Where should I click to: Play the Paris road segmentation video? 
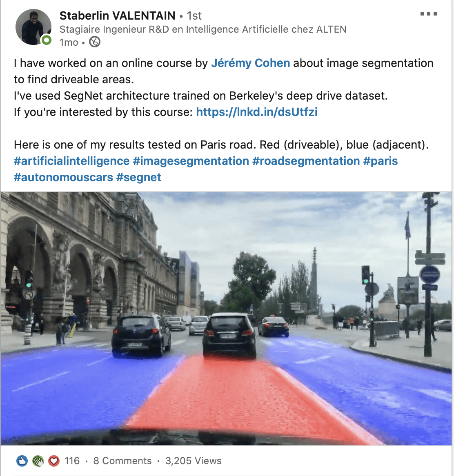pyautogui.click(x=226, y=318)
